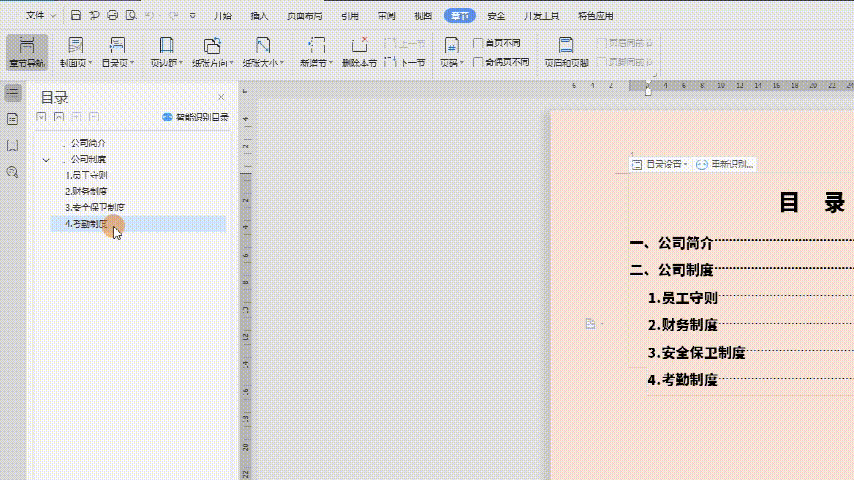This screenshot has width=854, height=480.
Task: Select the document page icon in left sidebar
Action: (x=13, y=119)
